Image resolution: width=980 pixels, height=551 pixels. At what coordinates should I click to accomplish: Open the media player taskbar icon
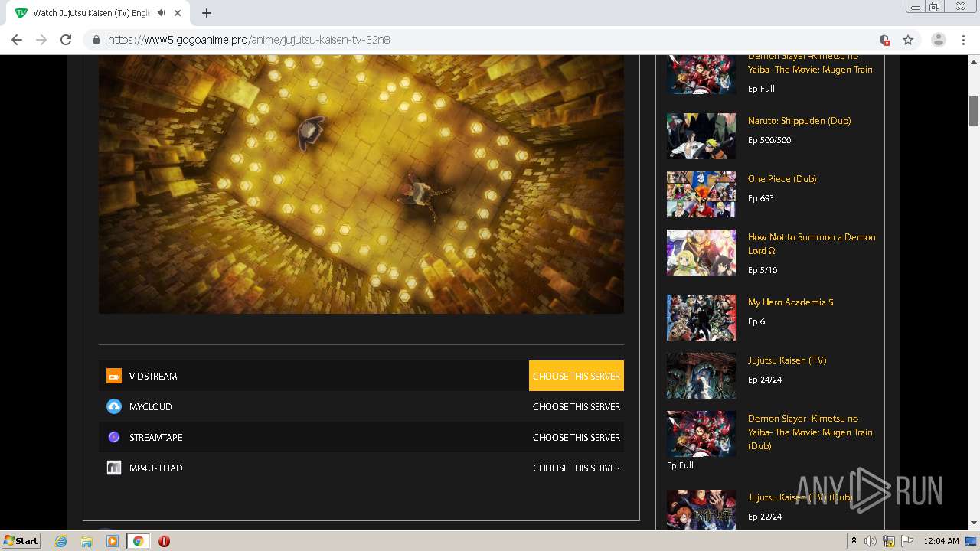pyautogui.click(x=113, y=541)
